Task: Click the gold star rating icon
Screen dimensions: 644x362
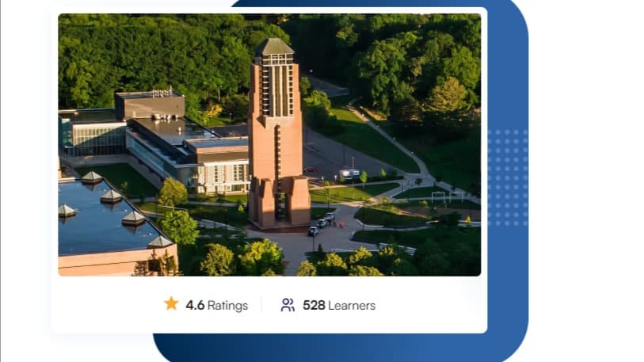Action: [x=171, y=303]
